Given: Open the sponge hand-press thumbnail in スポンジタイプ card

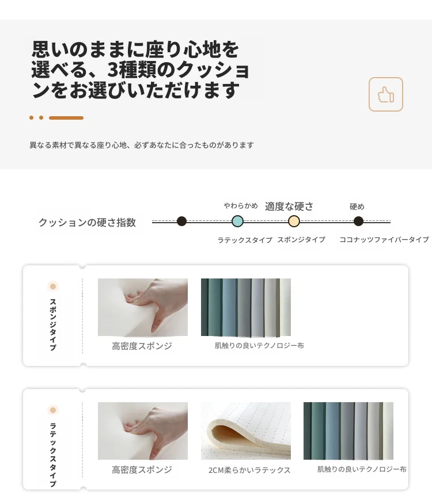Looking at the screenshot, I should point(143,307).
